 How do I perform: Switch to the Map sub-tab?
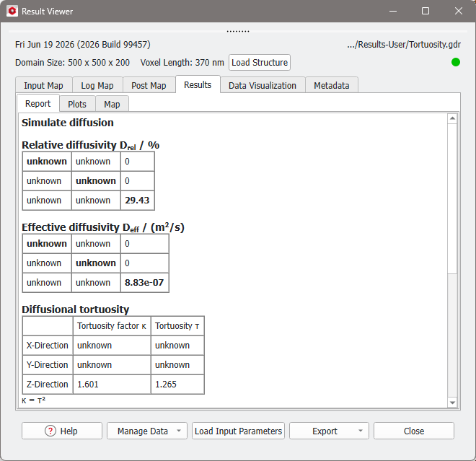pos(112,104)
